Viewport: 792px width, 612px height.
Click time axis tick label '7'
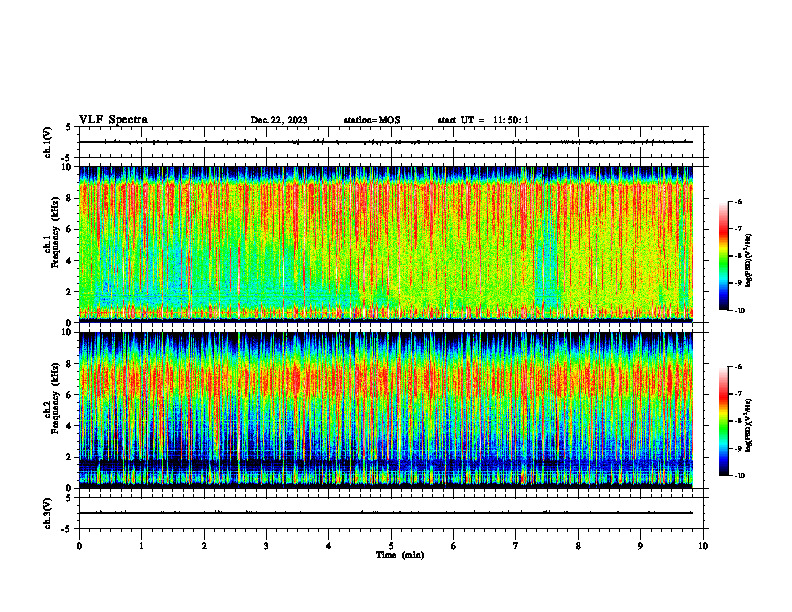[516, 546]
